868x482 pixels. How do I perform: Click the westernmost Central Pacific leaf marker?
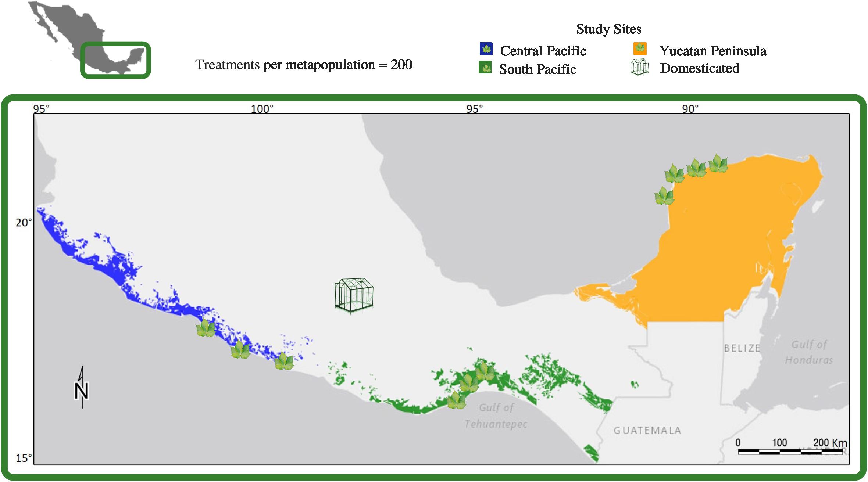(x=206, y=327)
